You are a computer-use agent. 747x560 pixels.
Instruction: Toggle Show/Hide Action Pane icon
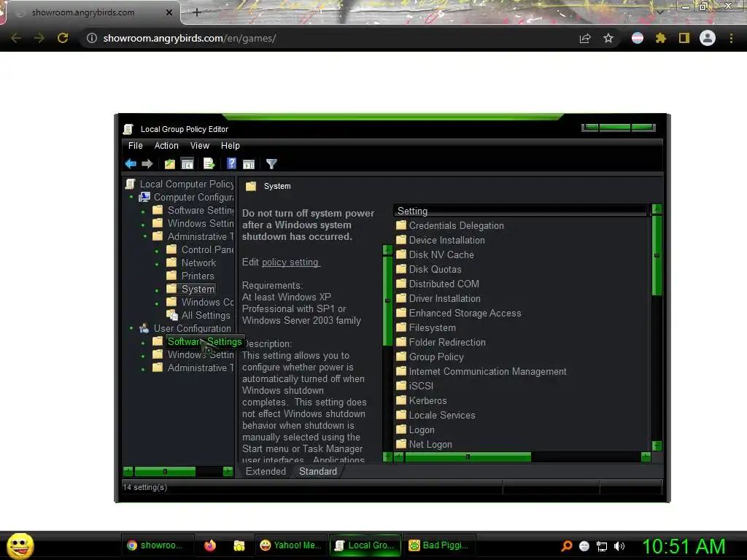249,164
